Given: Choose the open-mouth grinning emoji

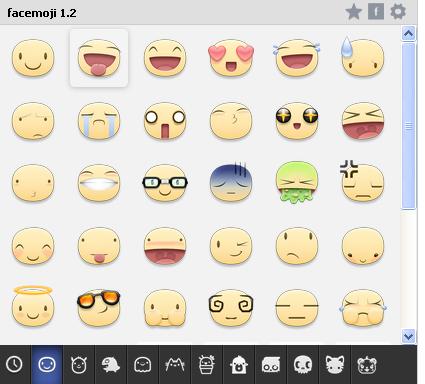Looking at the screenshot, I should pos(165,58).
